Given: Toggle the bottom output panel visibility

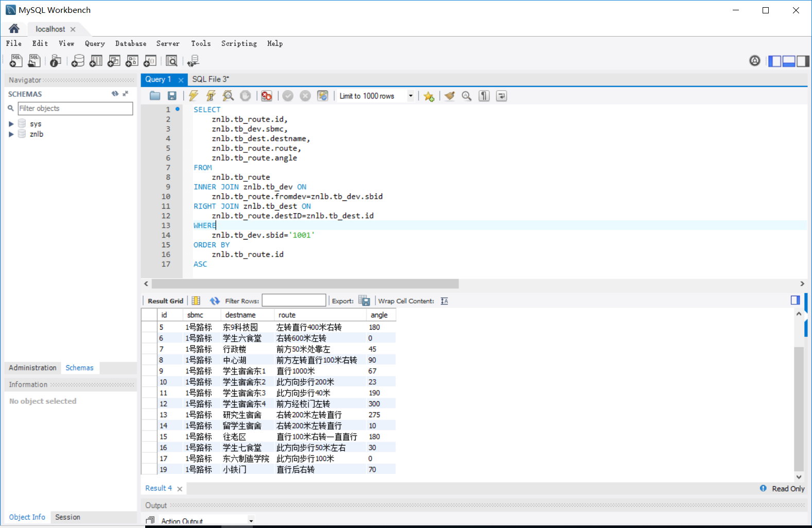Looking at the screenshot, I should tap(788, 61).
